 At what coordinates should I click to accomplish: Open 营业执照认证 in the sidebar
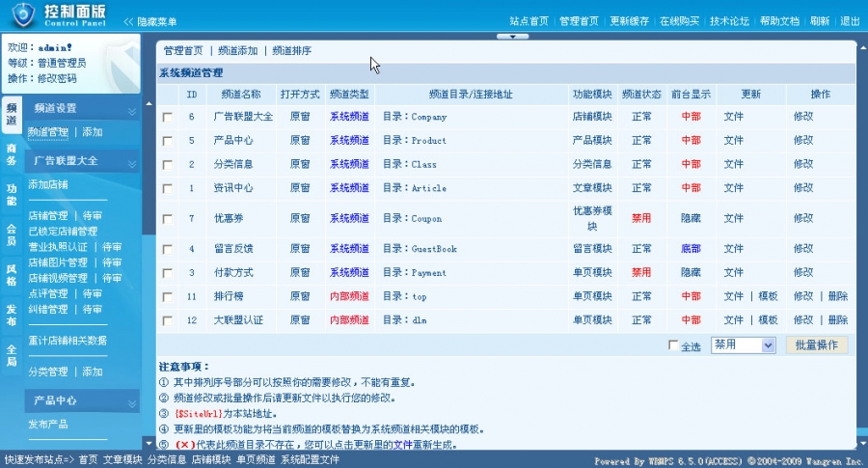coord(58,246)
